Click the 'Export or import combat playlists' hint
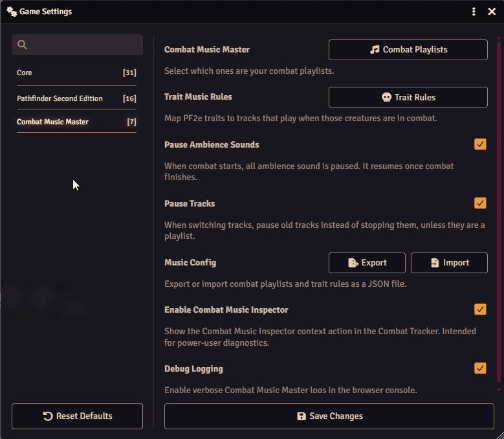504x439 pixels. click(x=285, y=284)
